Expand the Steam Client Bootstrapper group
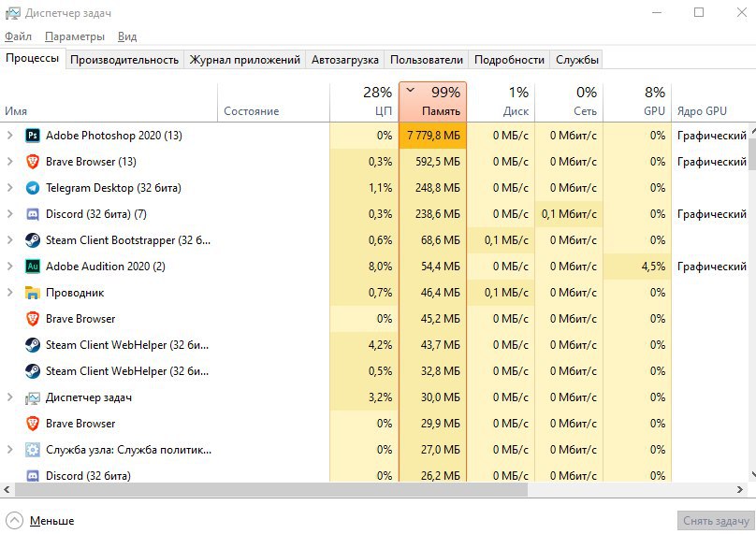Viewport: 756px width, 534px height. [x=9, y=240]
